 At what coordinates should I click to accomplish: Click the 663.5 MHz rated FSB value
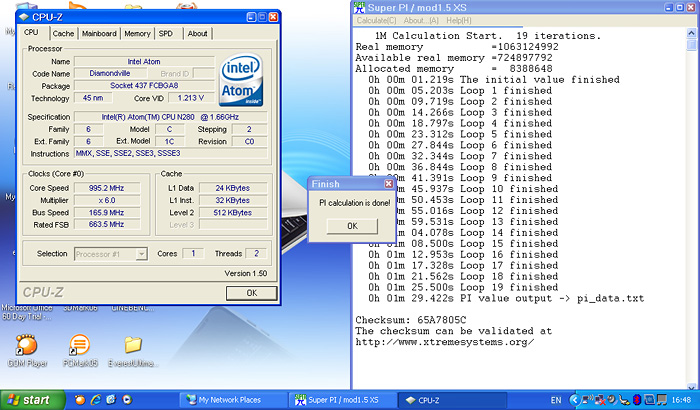pos(107,224)
